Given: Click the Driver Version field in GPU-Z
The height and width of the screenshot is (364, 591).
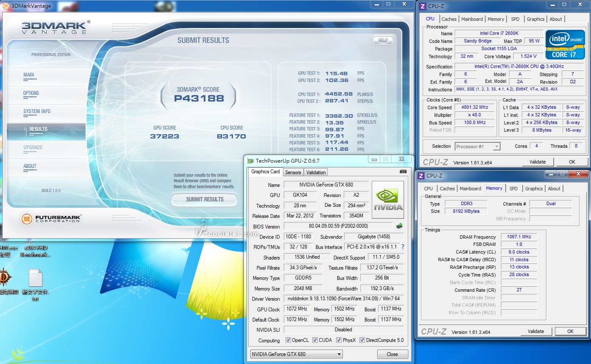Looking at the screenshot, I should tap(344, 299).
